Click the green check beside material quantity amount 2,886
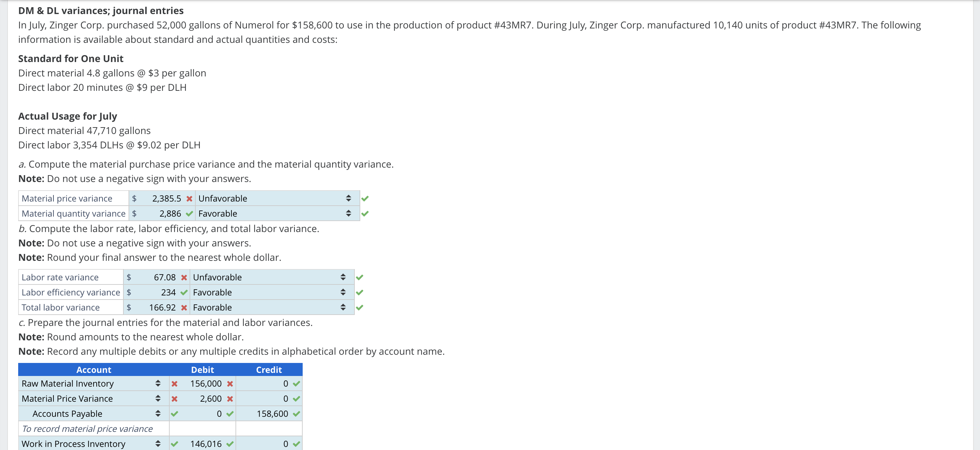This screenshot has width=980, height=450. coord(189,214)
